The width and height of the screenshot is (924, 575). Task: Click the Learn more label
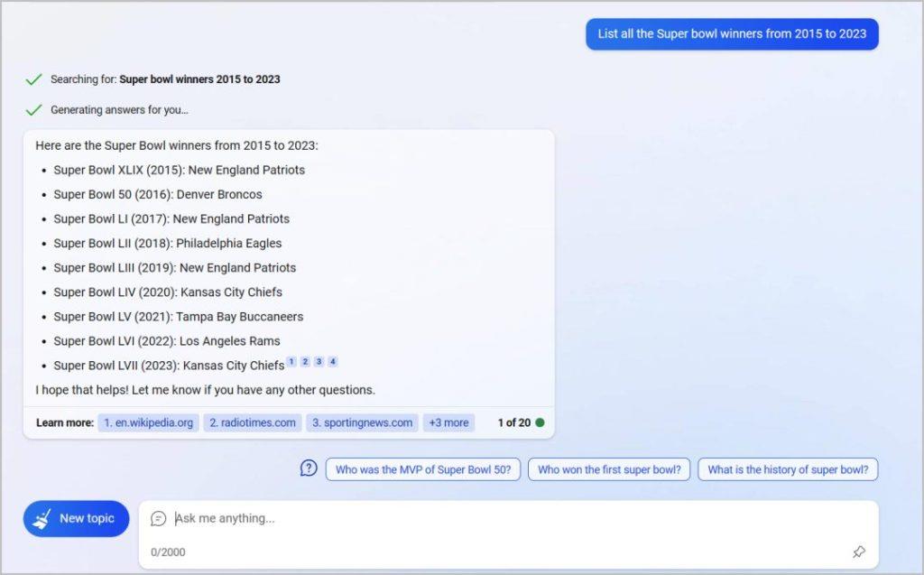click(x=65, y=422)
